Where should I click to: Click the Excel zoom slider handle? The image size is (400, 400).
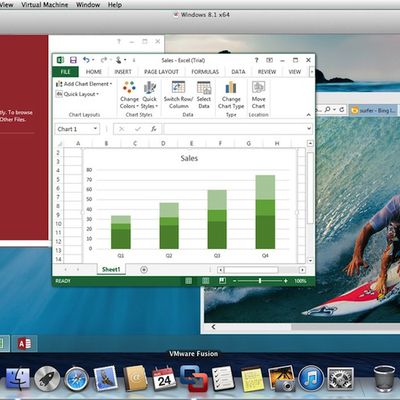tap(260, 281)
